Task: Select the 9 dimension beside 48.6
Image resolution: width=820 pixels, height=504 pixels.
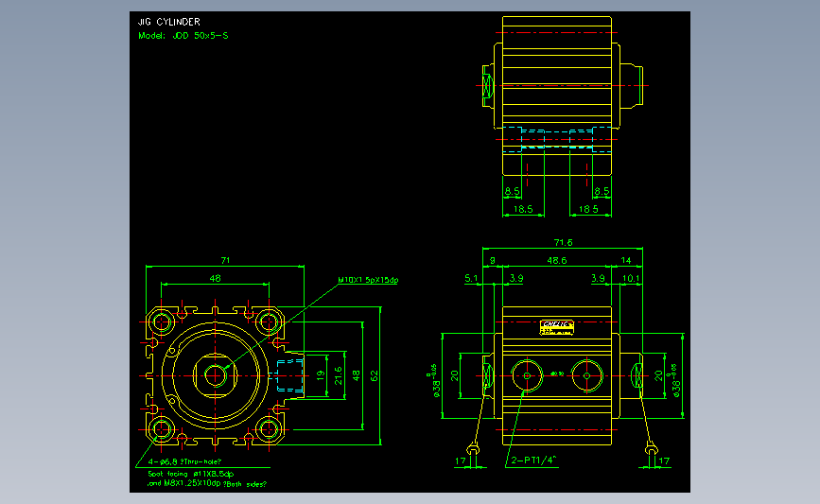Action: pyautogui.click(x=492, y=260)
